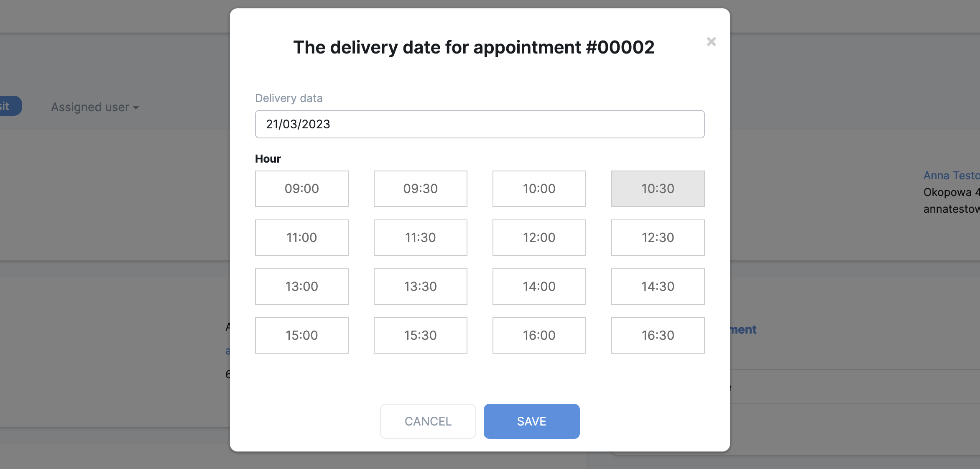Save the delivery date selection
This screenshot has width=980, height=469.
point(531,421)
